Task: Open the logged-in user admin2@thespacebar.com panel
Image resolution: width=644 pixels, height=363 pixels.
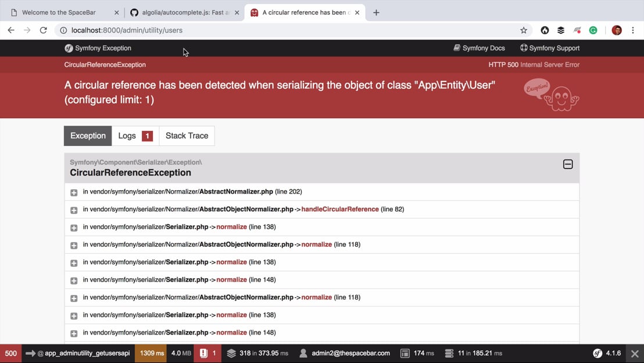Action: click(x=344, y=353)
